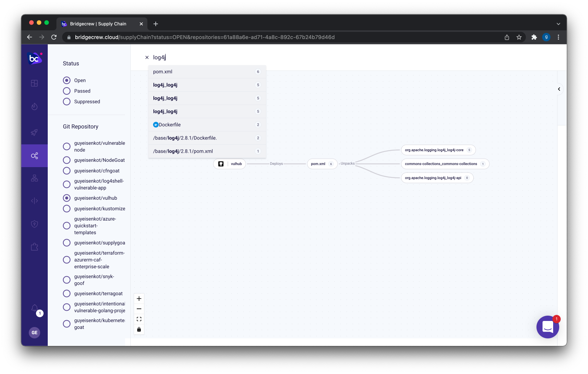Click the Bridgecrew logo icon
Image resolution: width=588 pixels, height=374 pixels.
click(x=35, y=58)
